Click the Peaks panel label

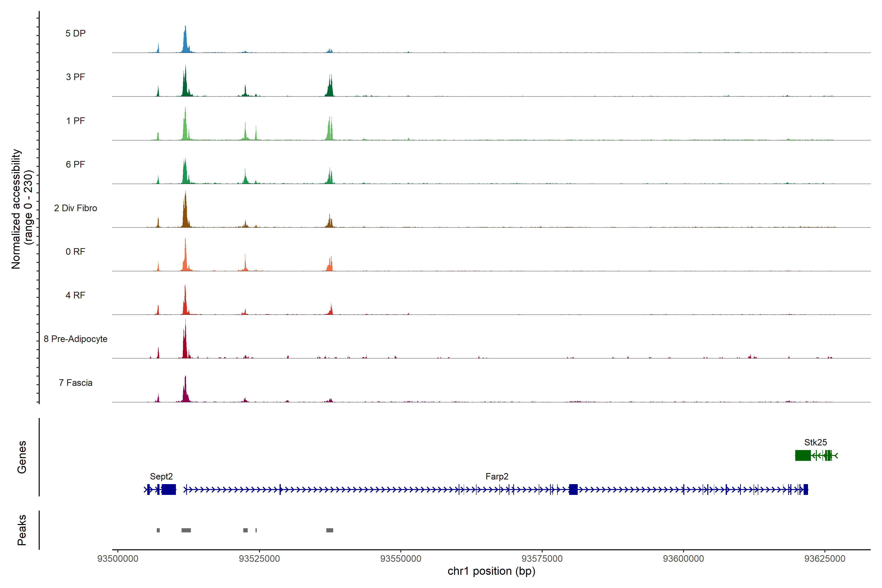[x=22, y=530]
